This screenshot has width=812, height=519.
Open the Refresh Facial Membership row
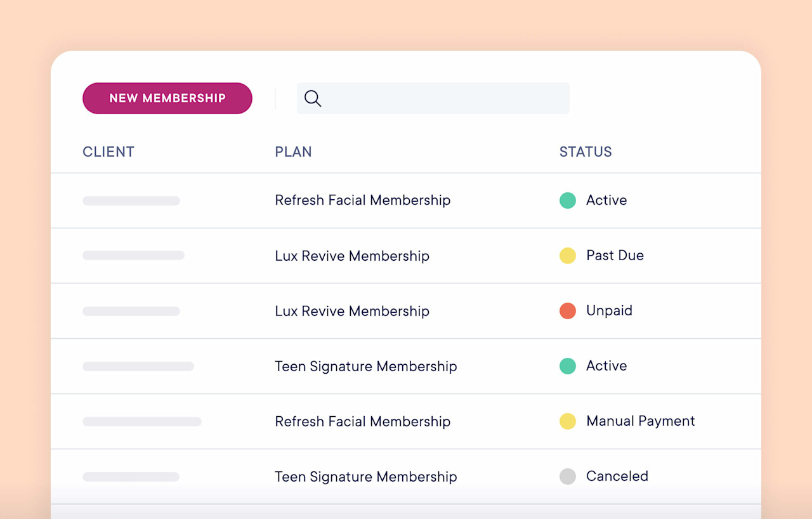pos(362,200)
